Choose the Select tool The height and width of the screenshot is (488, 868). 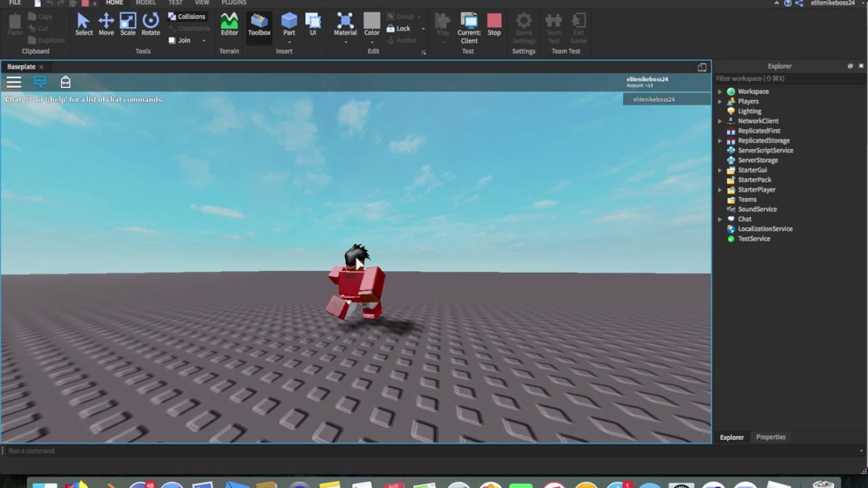pos(84,24)
